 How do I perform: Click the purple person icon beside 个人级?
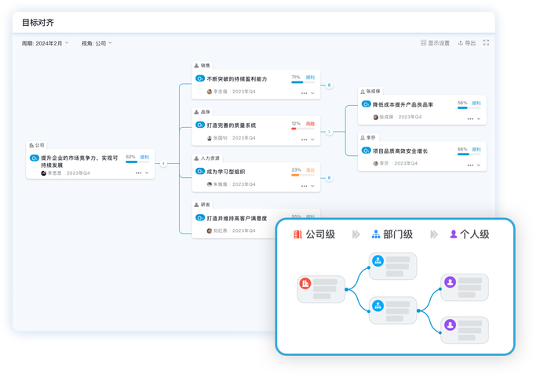(x=453, y=234)
